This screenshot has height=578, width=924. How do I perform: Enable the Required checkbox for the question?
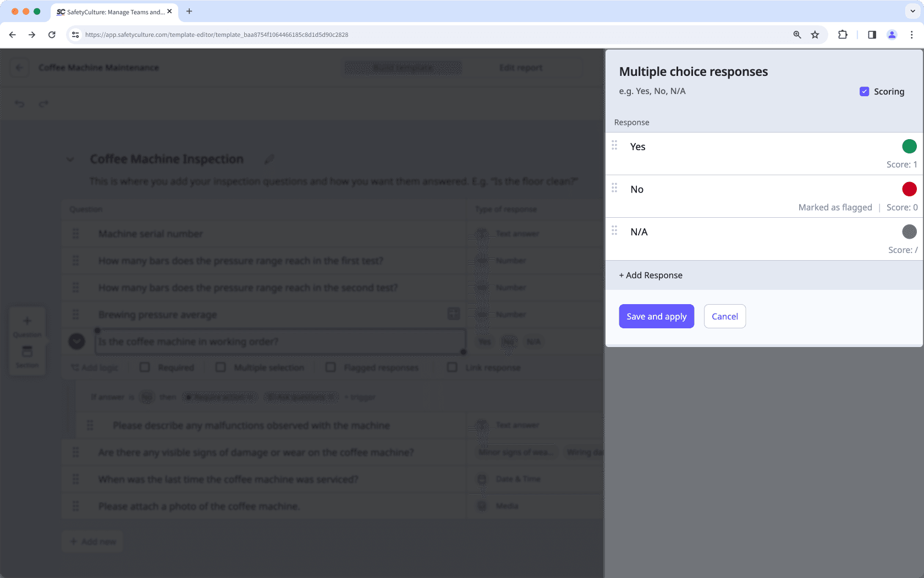145,367
